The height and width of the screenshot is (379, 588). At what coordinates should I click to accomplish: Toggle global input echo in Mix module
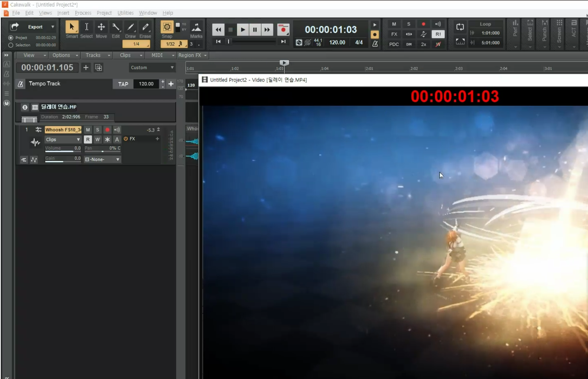438,24
